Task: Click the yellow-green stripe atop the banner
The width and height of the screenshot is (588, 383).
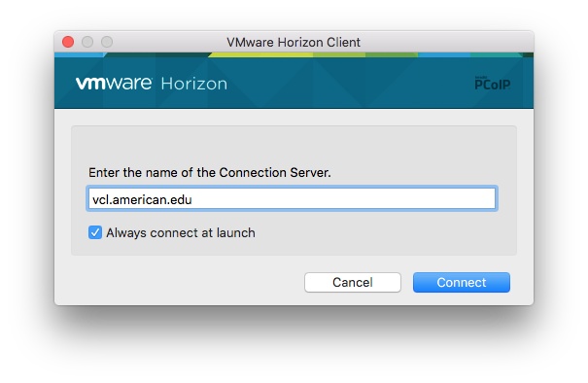Action: pos(260,54)
